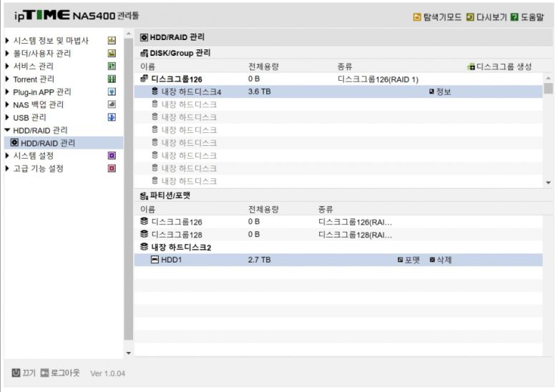558x392 pixels.
Task: Click the HDD/RAID 관리 submenu disk icon
Action: tap(14, 142)
